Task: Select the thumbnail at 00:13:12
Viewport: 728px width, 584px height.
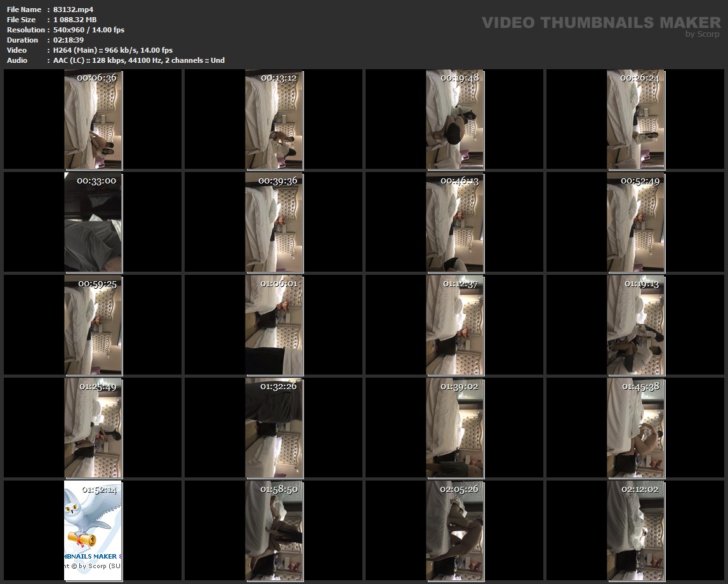Action: pyautogui.click(x=274, y=119)
